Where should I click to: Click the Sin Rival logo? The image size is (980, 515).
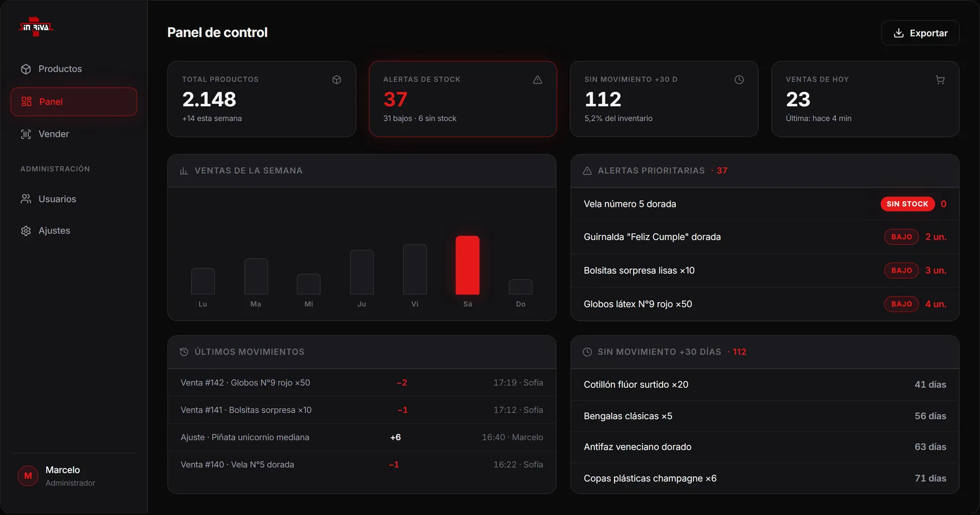click(x=36, y=27)
